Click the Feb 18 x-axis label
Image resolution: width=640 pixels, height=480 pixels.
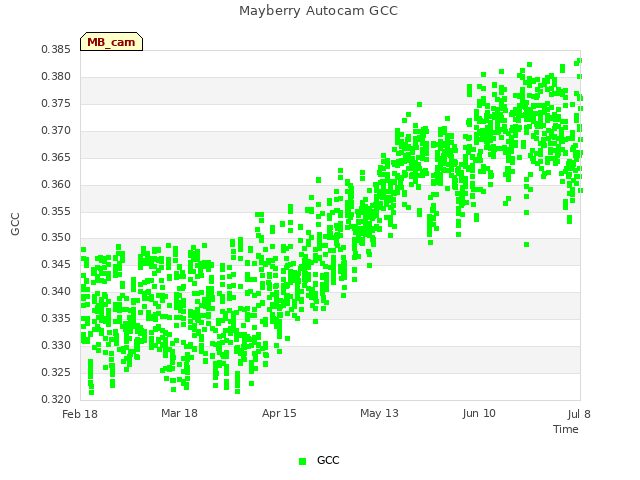(80, 414)
